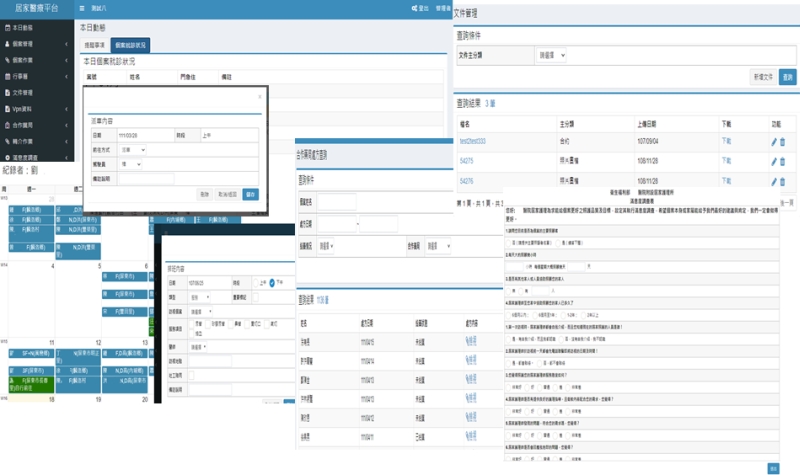
Task: Open the 醫師 dropdown in the schedule form
Action: click(x=198, y=347)
